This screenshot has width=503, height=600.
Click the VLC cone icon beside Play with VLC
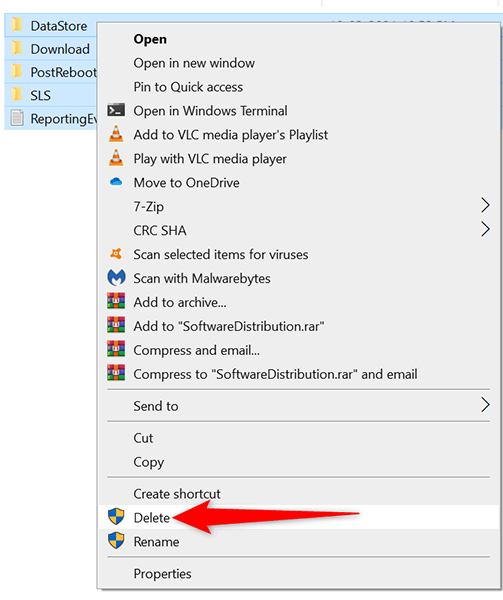pos(116,158)
